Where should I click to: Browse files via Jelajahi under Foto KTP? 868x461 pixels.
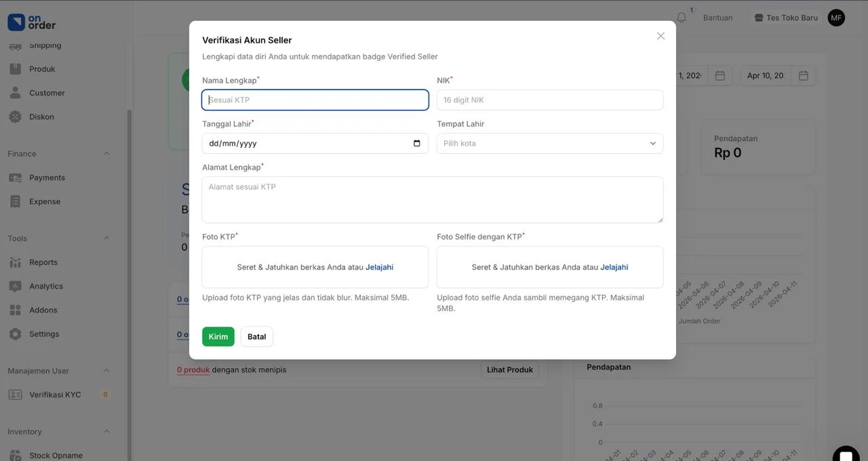click(379, 267)
